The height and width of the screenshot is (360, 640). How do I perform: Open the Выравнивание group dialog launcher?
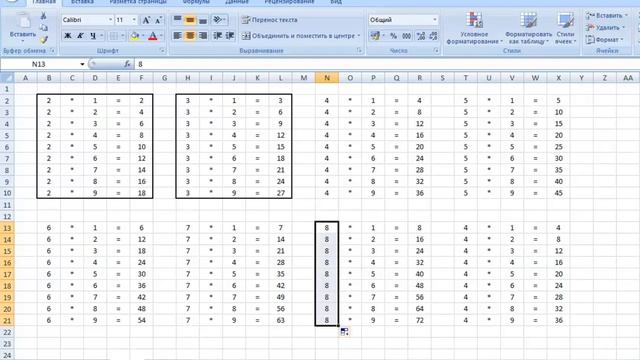click(x=359, y=51)
